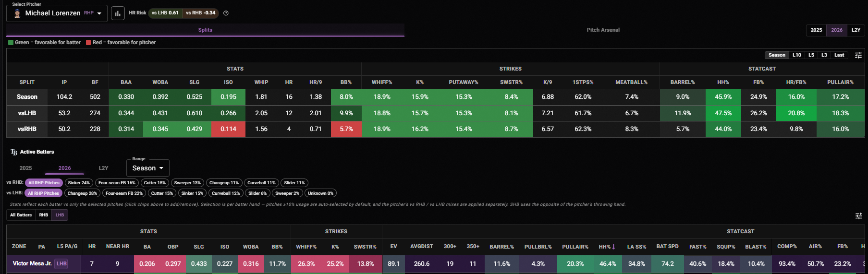Image resolution: width=868 pixels, height=274 pixels.
Task: Click the HH% sort arrow in batters table
Action: pos(613,247)
